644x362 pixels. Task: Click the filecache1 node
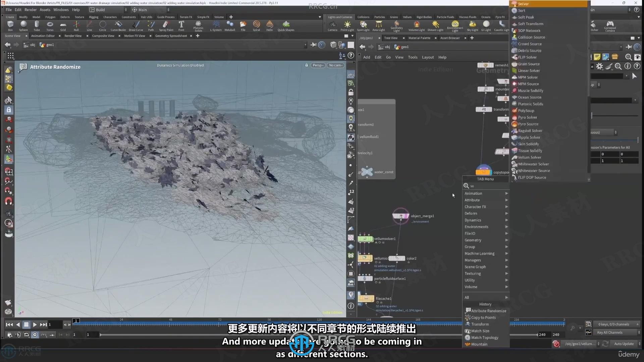(x=366, y=298)
